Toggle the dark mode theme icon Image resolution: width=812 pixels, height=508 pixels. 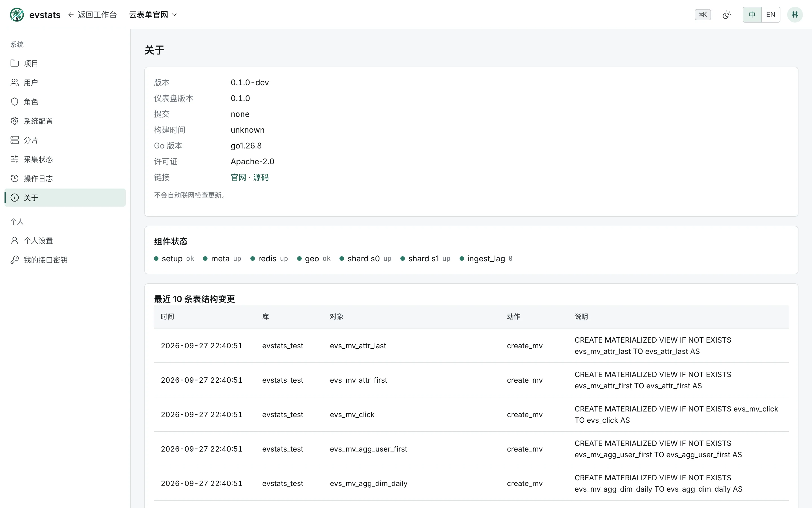(x=727, y=14)
